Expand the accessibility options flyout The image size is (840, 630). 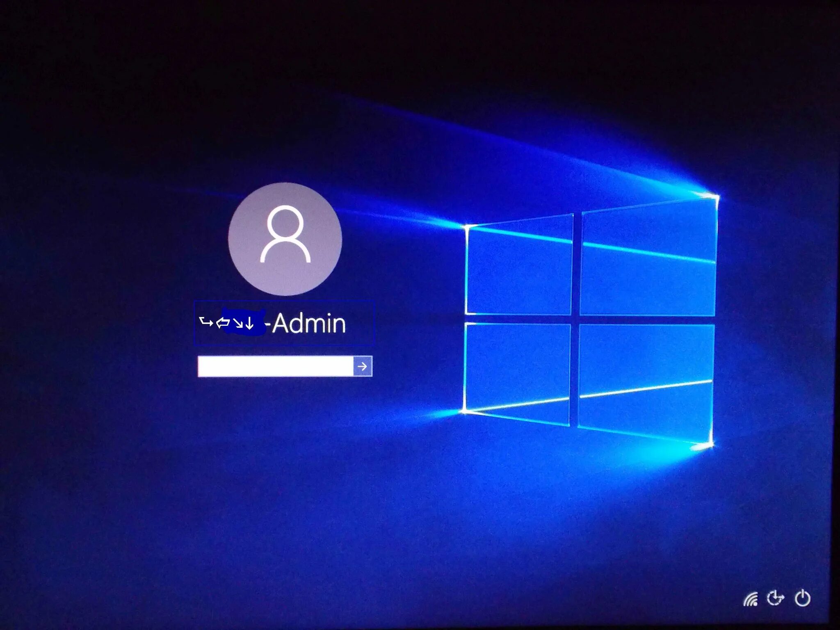point(775,598)
